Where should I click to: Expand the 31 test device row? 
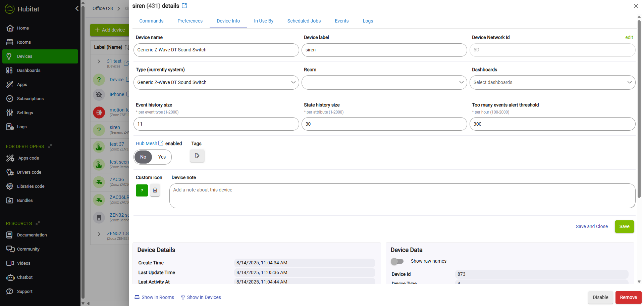[99, 61]
